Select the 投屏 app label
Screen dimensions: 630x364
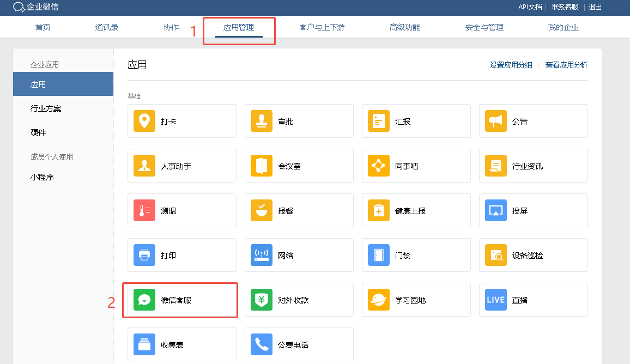519,210
